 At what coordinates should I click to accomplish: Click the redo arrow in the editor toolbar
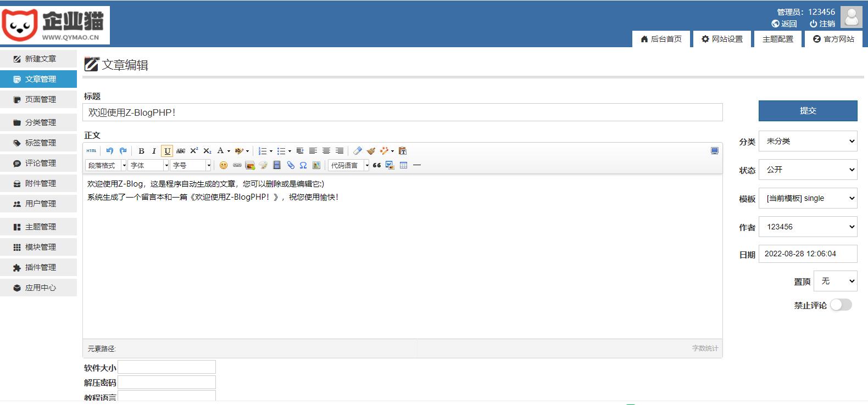click(123, 151)
